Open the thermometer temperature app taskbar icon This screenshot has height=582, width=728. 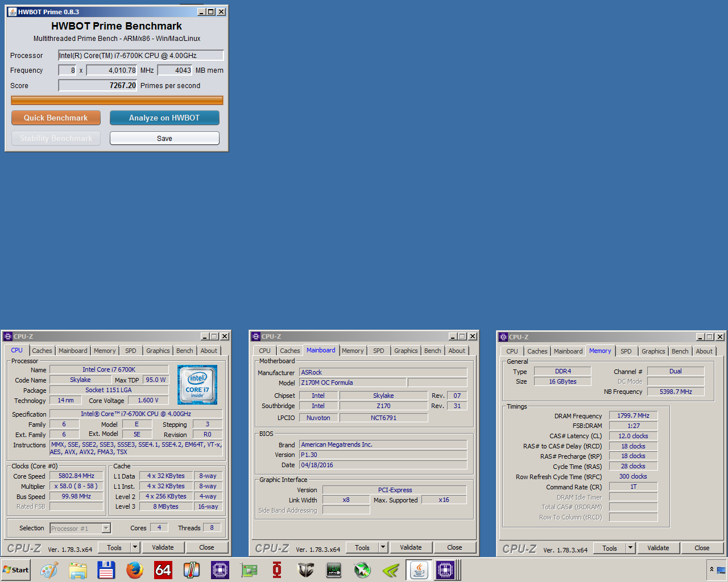coord(192,569)
